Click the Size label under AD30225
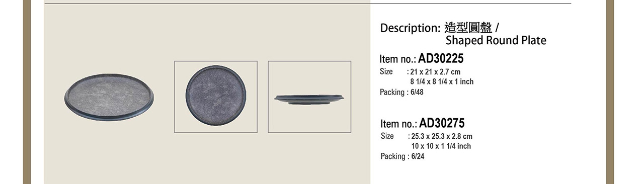 click(386, 72)
